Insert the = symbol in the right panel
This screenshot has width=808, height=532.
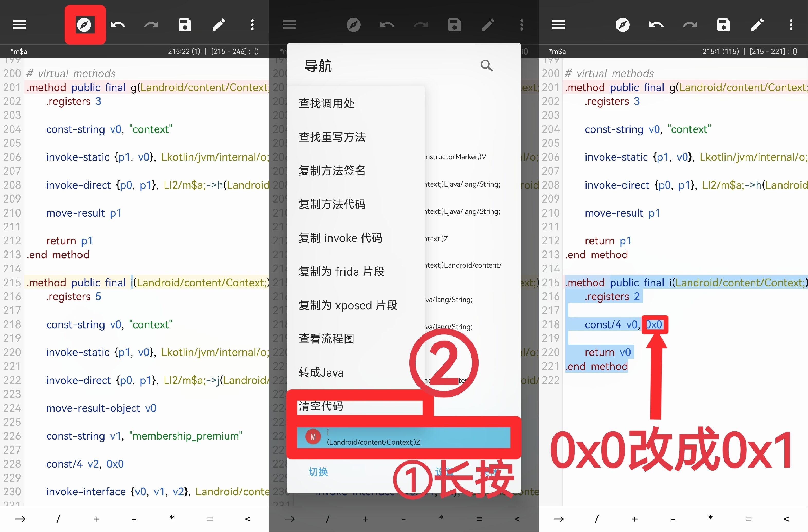point(749,519)
